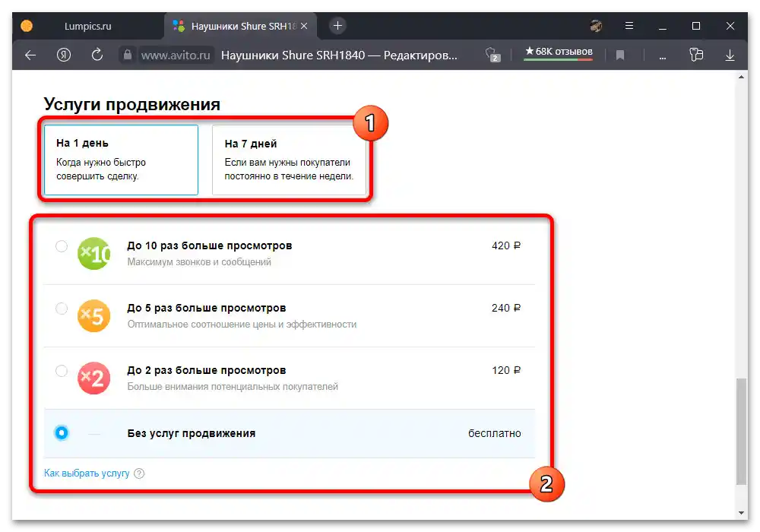Screen dimensions: 760x532
Task: Select the На 7 дней promotion period
Action: pos(289,160)
